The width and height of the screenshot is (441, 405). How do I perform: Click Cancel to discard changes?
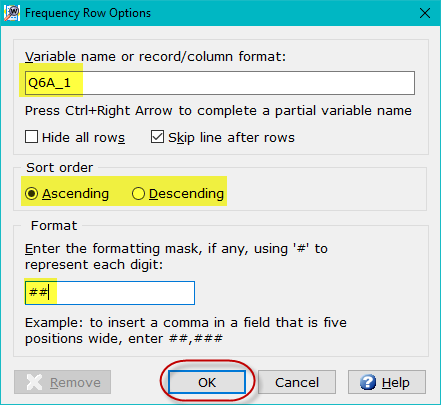click(x=297, y=382)
